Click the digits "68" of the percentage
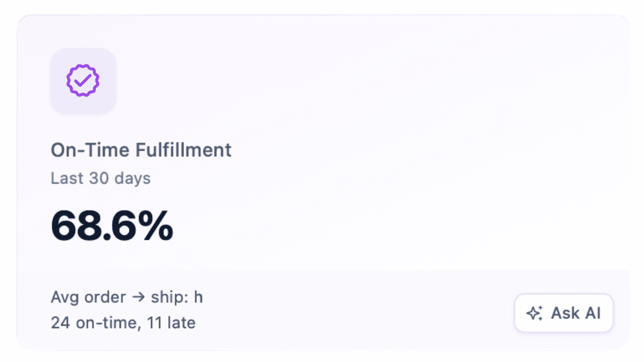This screenshot has width=644, height=362. click(76, 226)
